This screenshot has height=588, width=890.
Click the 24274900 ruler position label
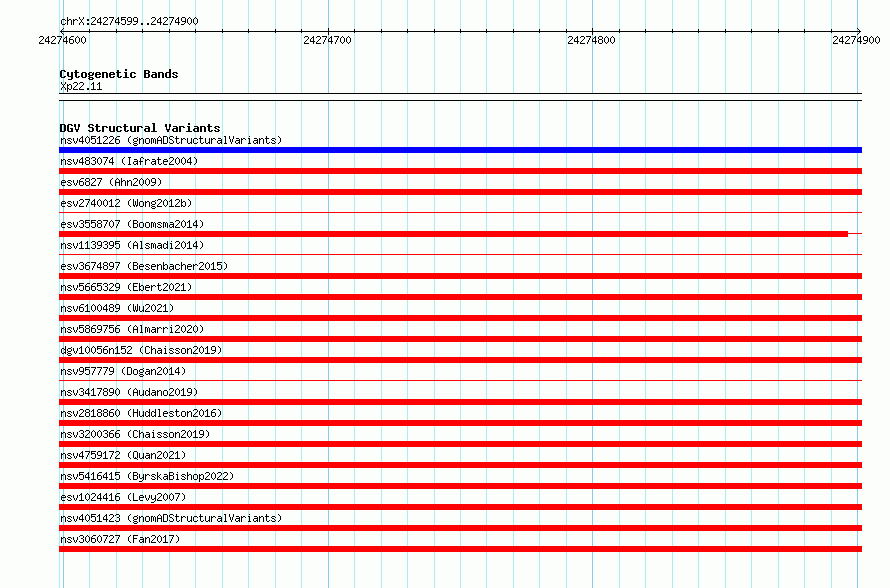coord(857,40)
